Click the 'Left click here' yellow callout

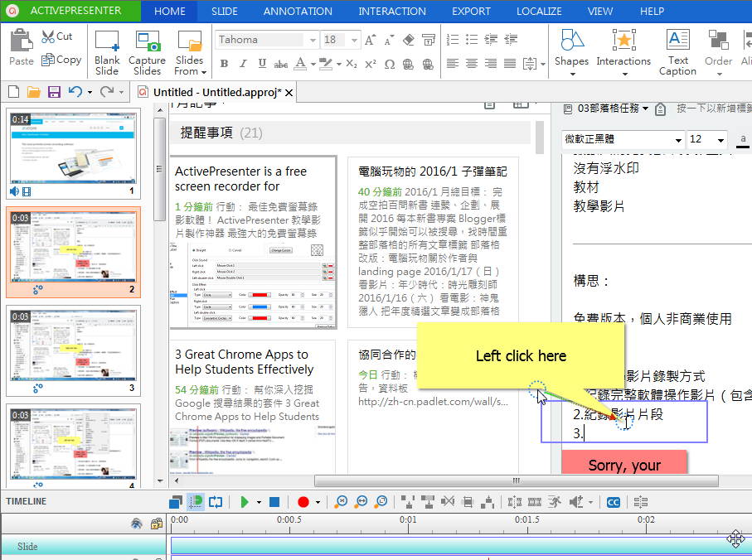(521, 356)
